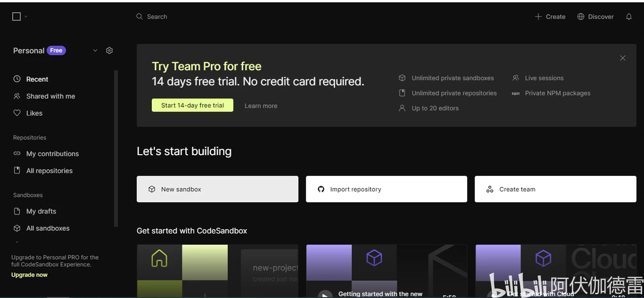The image size is (644, 298).
Task: Click the Upgrade now link
Action: click(x=29, y=275)
